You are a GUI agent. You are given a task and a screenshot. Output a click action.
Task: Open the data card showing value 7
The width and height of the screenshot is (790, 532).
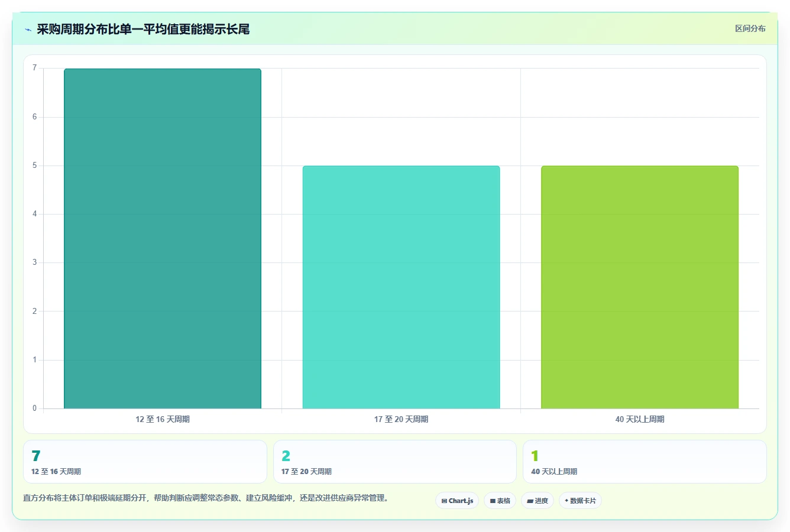(145, 462)
